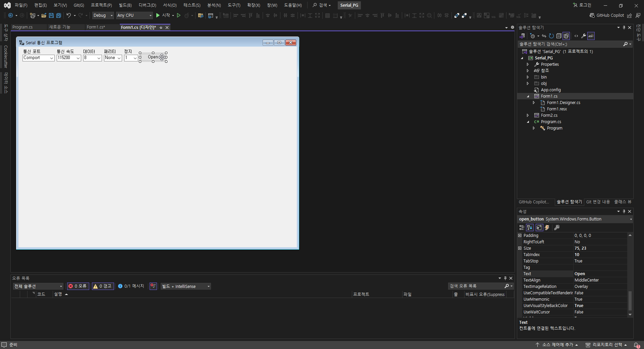Screen dimensions: 644x349
Task: Open property pages with the gray wrench icon
Action: click(557, 228)
